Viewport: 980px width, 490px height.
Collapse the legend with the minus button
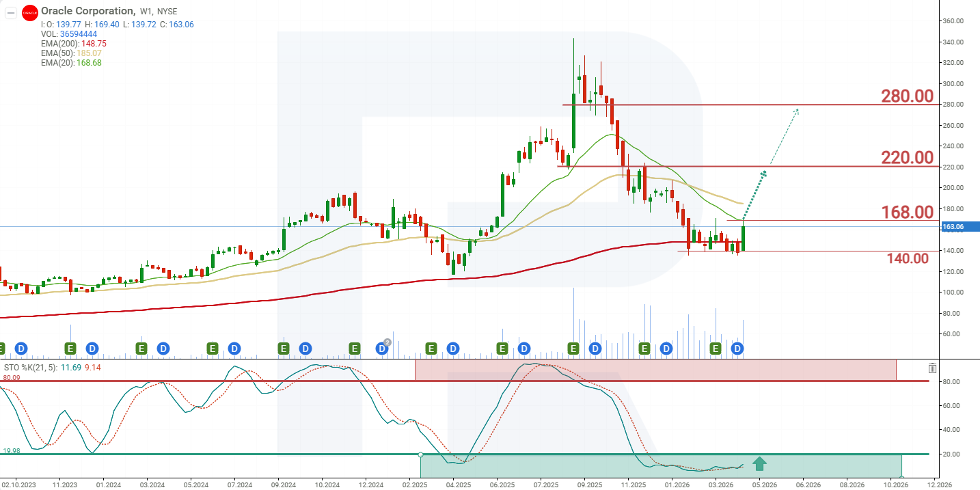[11, 13]
